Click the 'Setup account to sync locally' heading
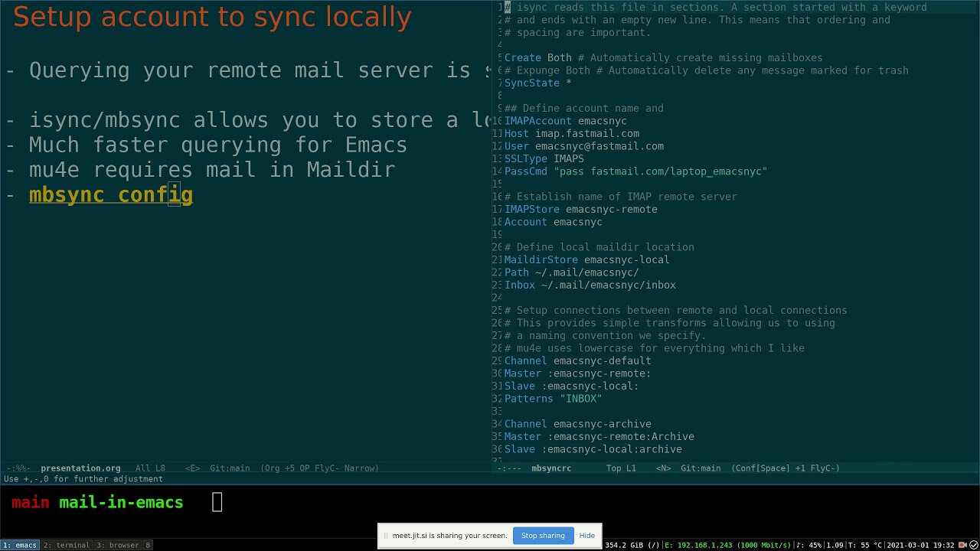Screen dimensions: 980x551 click(212, 17)
